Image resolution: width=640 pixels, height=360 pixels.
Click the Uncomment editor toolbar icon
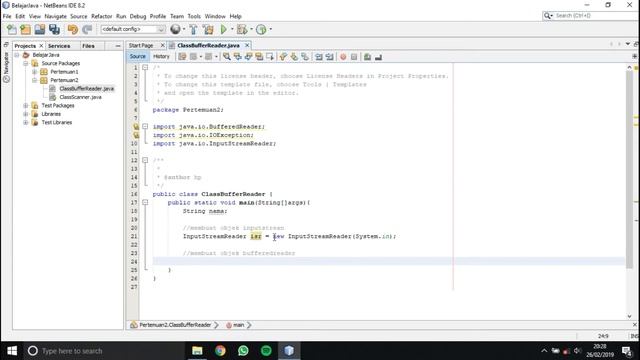378,57
